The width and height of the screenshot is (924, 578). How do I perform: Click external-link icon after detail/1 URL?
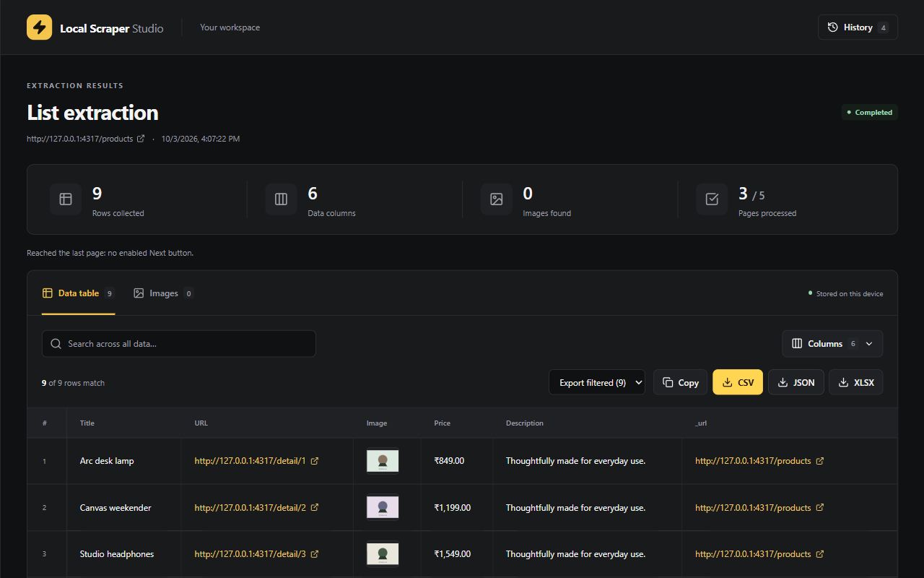tap(315, 461)
